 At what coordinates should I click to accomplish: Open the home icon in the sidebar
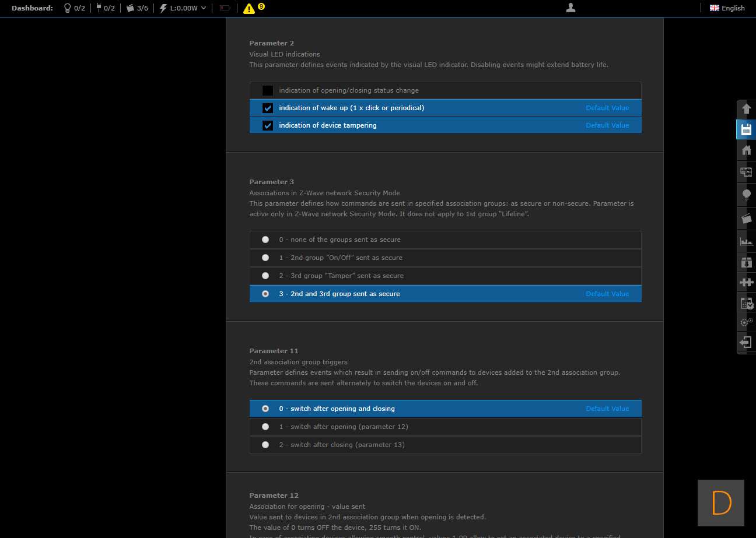point(746,150)
